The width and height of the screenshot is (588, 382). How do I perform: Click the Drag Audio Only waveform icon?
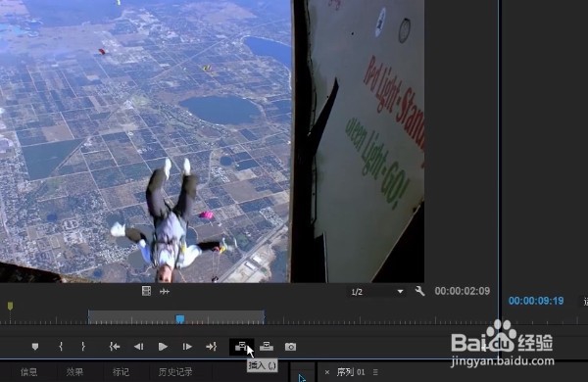(x=165, y=291)
